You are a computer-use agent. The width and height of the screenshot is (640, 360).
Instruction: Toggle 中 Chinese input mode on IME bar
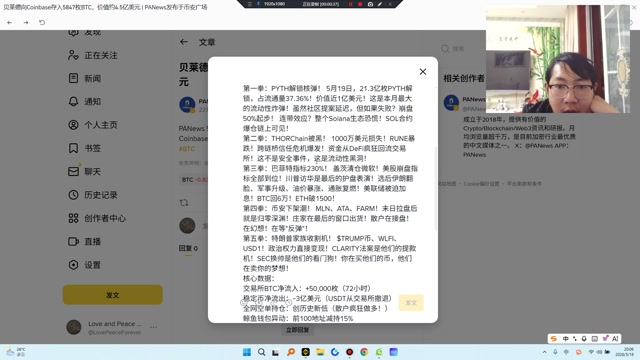(x=565, y=338)
